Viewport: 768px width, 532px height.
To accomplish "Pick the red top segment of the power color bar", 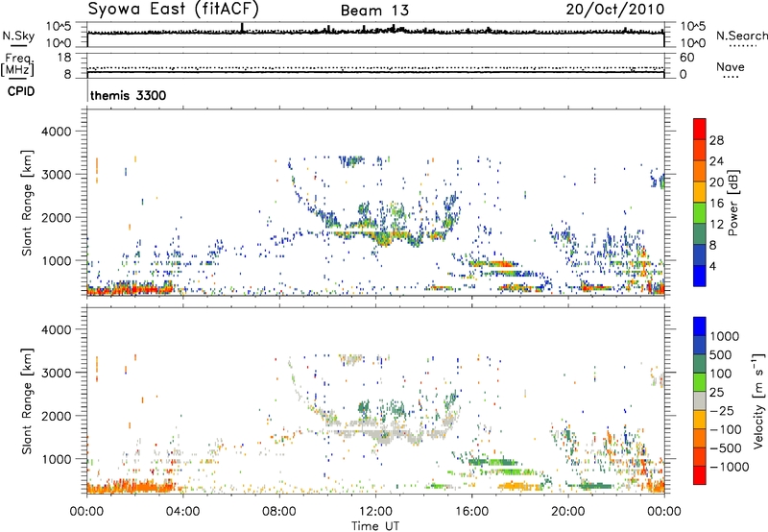I will 700,129.
